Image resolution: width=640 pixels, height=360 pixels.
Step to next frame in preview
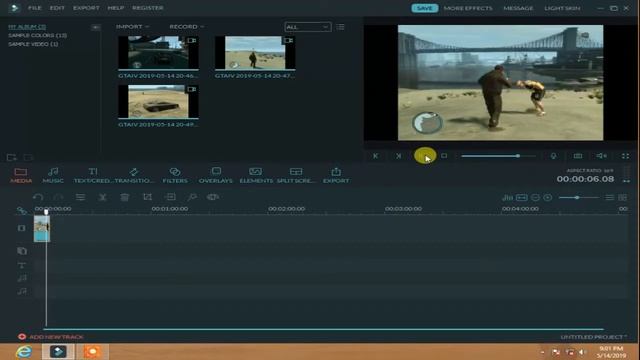pyautogui.click(x=398, y=156)
